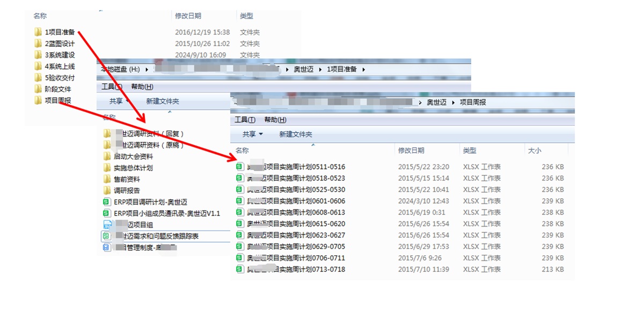Image resolution: width=644 pixels, height=316 pixels.
Task: Open the 项目周报 folder in the left list
Action: [x=57, y=100]
